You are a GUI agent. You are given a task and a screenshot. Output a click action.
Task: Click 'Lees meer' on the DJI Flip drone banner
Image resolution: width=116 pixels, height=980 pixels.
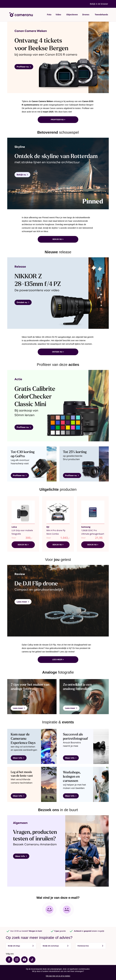pyautogui.click(x=23, y=601)
